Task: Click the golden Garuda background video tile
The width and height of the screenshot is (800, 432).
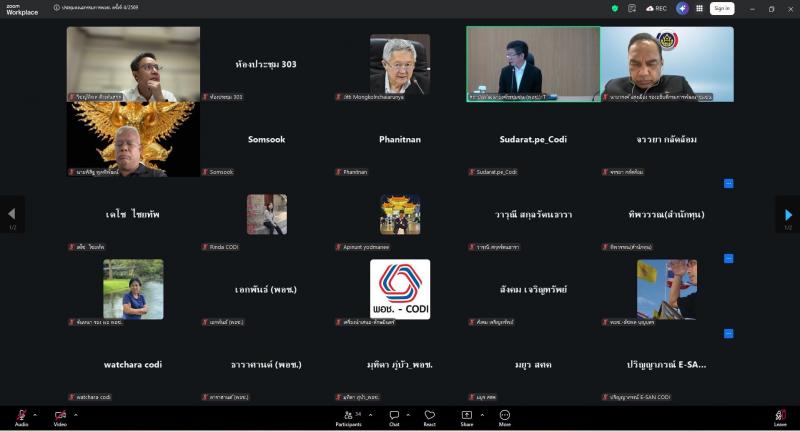Action: click(133, 139)
